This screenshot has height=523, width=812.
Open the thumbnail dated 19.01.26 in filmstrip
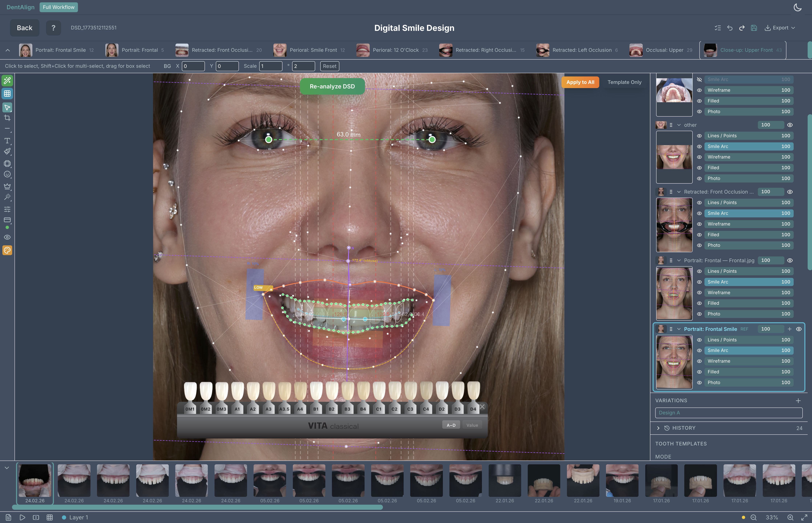(622, 481)
